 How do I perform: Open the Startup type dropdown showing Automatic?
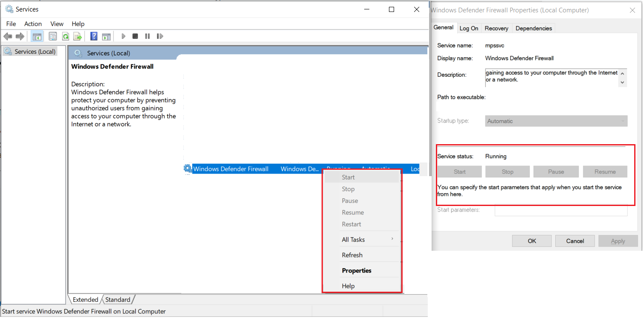click(x=557, y=121)
